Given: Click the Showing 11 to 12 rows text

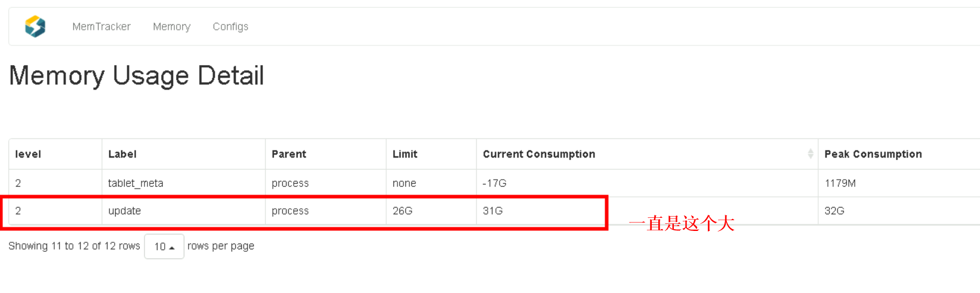Looking at the screenshot, I should [x=74, y=246].
